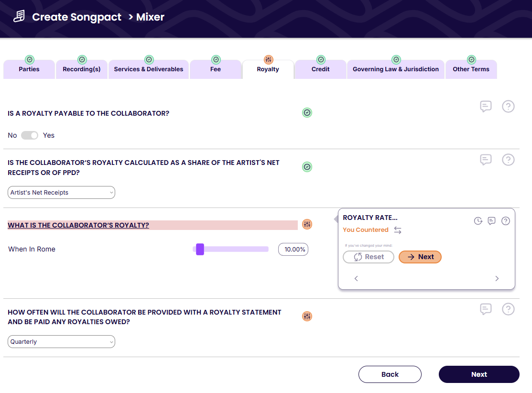
Task: Open help for royalty payable question
Action: point(508,106)
